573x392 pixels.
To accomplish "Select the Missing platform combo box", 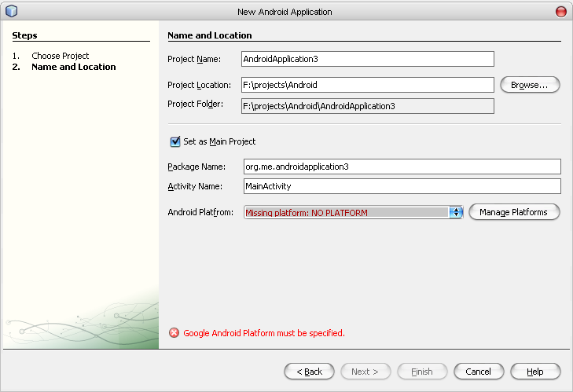I will [x=353, y=212].
